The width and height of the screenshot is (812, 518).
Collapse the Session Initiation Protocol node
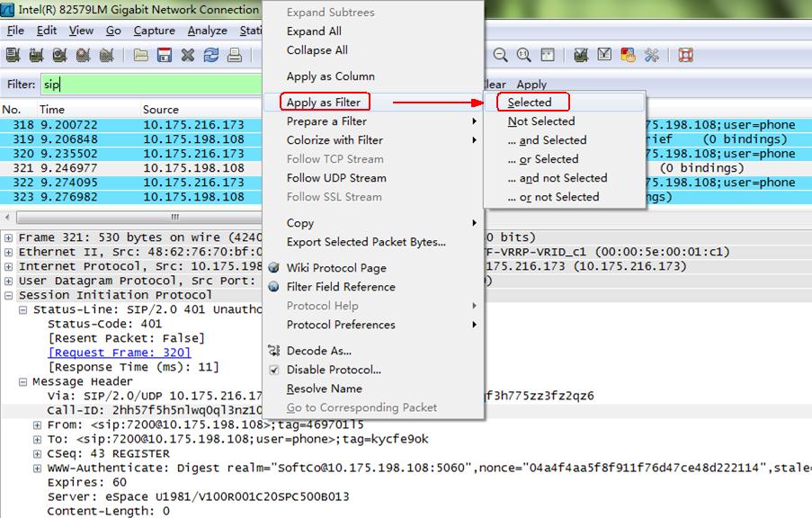point(8,295)
